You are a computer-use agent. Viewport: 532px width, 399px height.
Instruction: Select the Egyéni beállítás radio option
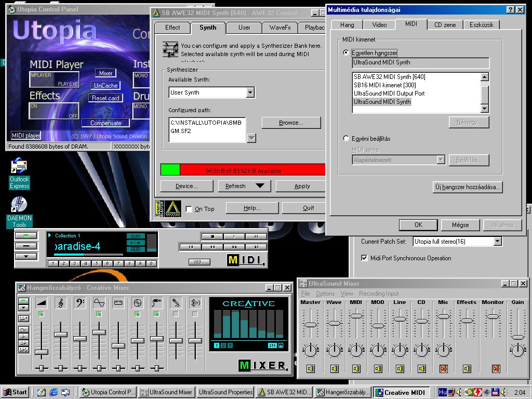pyautogui.click(x=345, y=138)
